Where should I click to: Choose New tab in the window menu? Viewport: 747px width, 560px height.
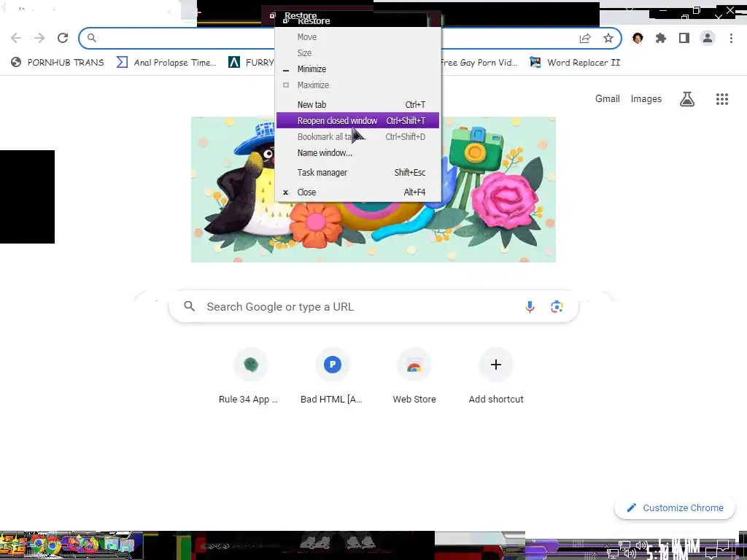point(357,105)
